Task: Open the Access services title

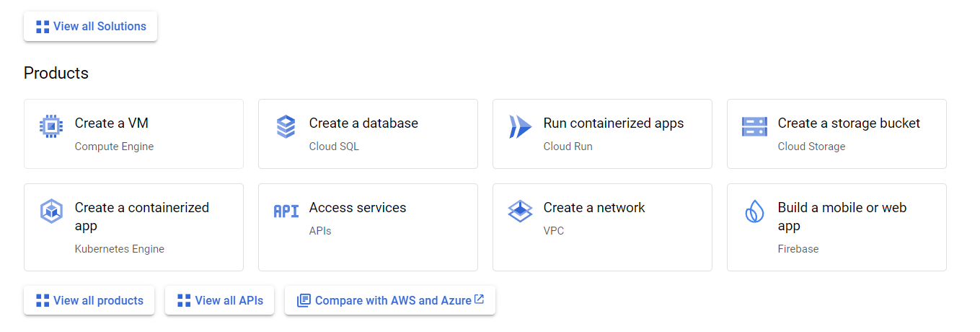Action: click(358, 208)
